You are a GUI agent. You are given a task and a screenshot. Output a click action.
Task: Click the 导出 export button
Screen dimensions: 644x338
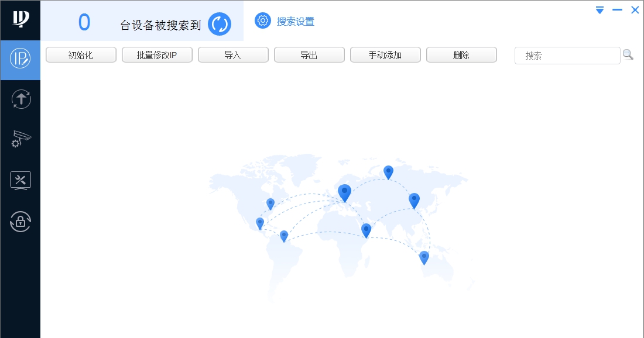(309, 54)
